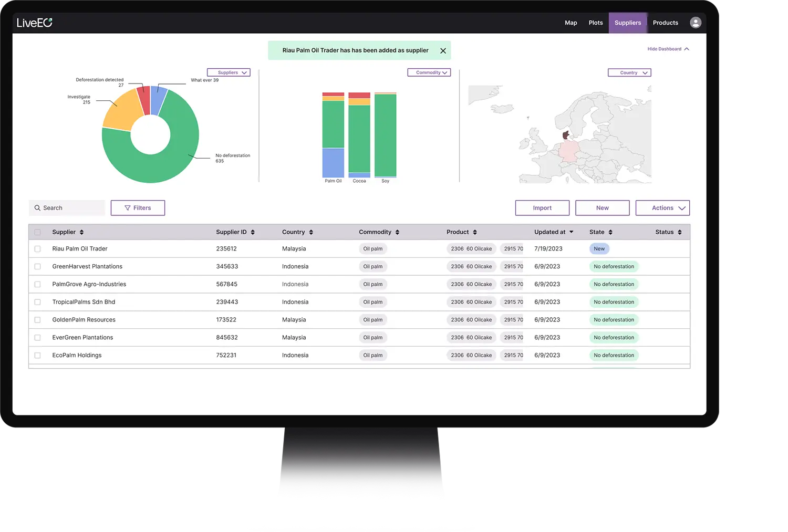Open the Actions dropdown menu
Image resolution: width=788 pixels, height=532 pixels.
tap(662, 208)
